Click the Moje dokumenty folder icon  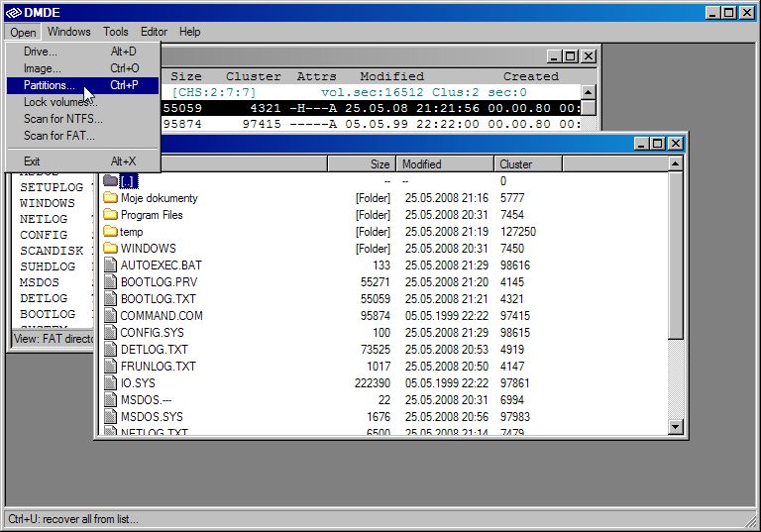tap(111, 197)
